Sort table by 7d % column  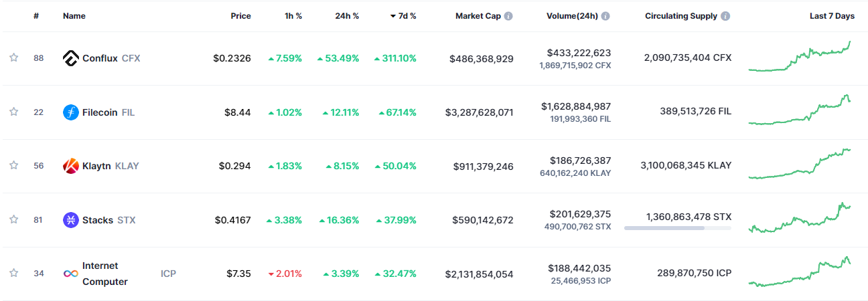403,16
